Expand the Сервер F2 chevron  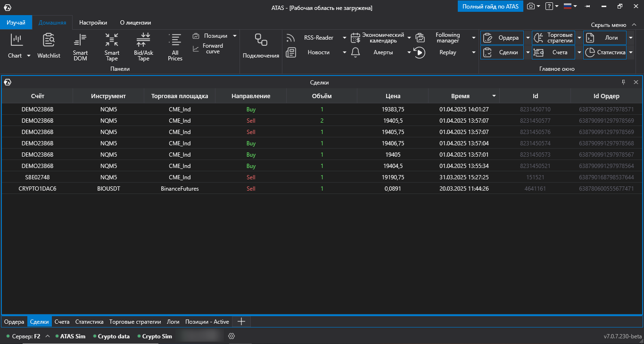click(x=47, y=336)
